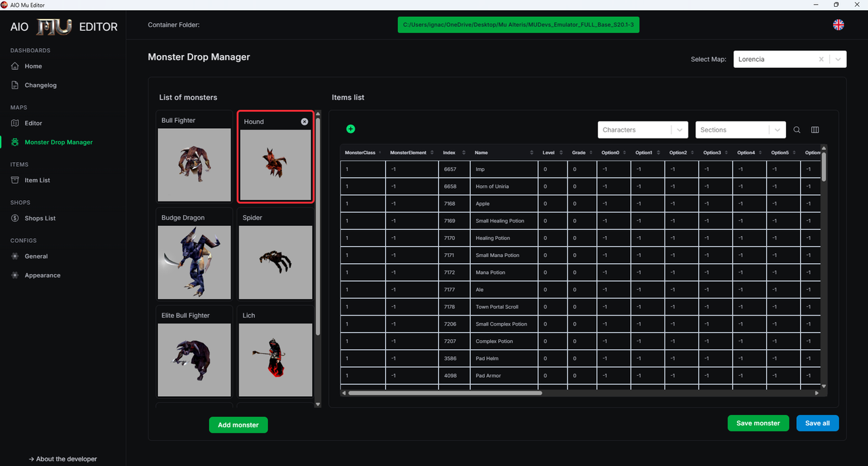Click the Imp name cell
Screen dimensions: 868x466
point(505,169)
